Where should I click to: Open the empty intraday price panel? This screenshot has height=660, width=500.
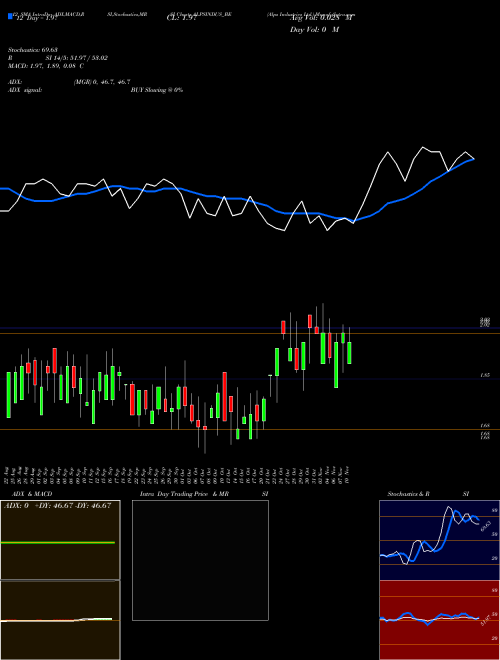[200, 560]
